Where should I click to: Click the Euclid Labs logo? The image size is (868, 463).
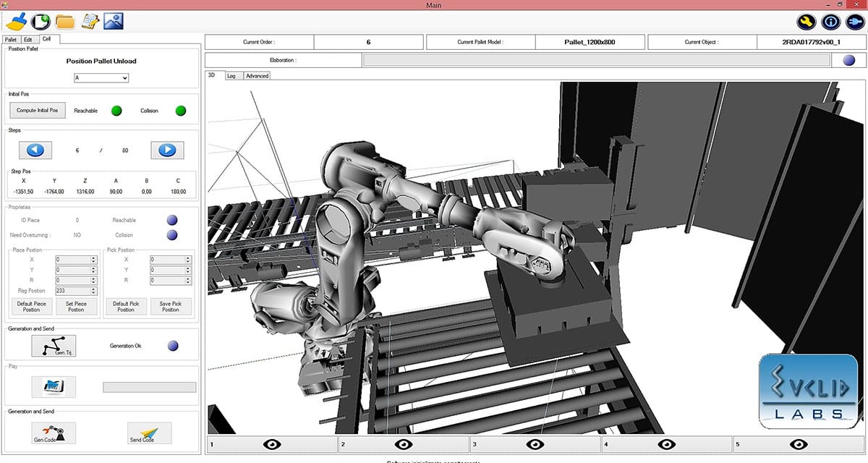808,391
